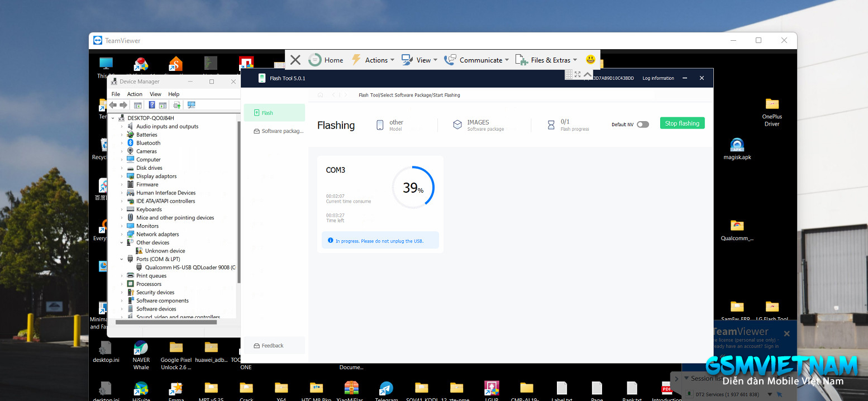Select the magisk.apk desktop icon
Image resolution: width=868 pixels, height=401 pixels.
[737, 149]
